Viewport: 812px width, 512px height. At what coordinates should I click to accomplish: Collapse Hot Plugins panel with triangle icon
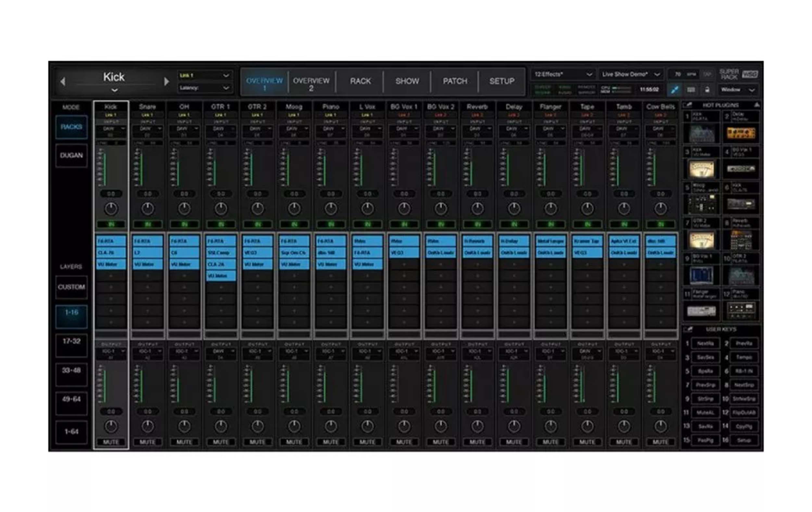pyautogui.click(x=757, y=105)
